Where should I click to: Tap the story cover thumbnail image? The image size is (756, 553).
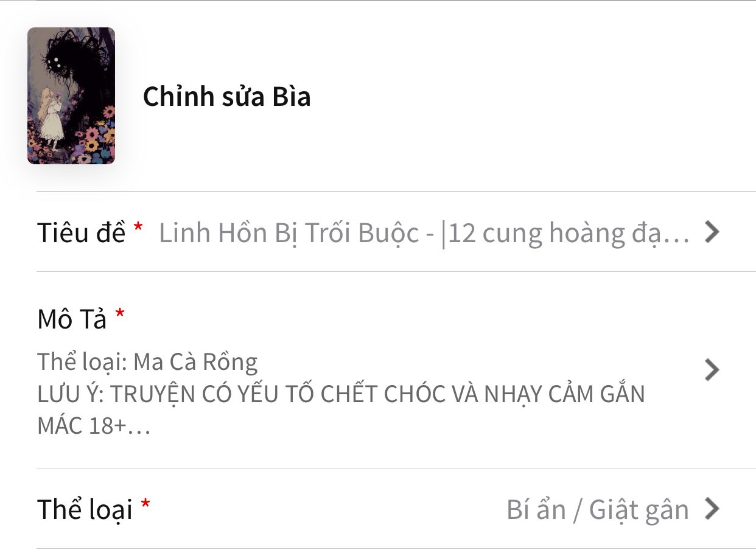point(71,96)
